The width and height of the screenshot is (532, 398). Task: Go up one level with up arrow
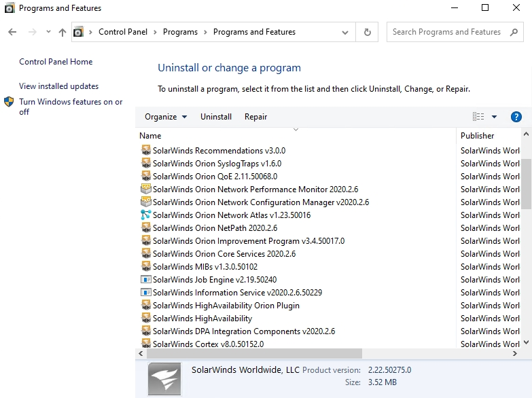pos(63,32)
